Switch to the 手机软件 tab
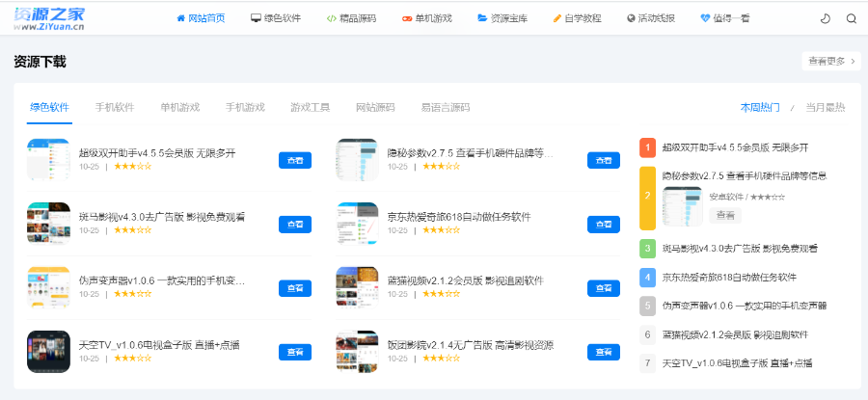Viewport: 868px width, 400px height. (115, 107)
